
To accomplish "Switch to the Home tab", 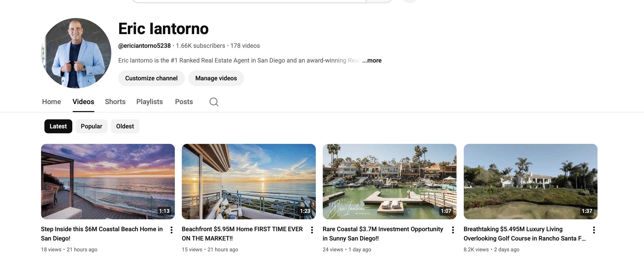I will coord(51,102).
